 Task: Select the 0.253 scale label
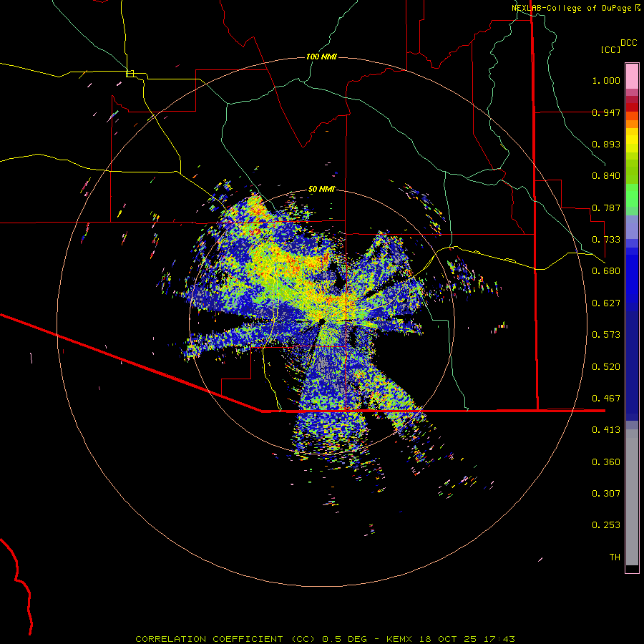606,525
